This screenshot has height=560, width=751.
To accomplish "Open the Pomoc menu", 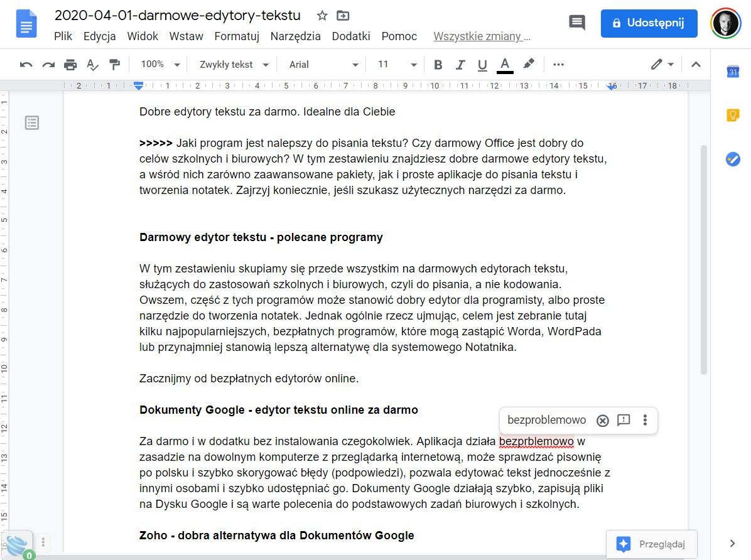I will (399, 36).
